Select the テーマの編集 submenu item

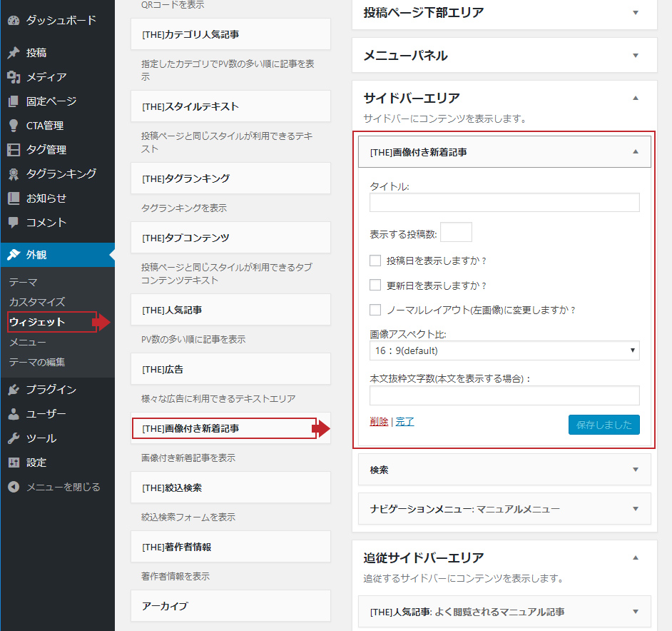37,362
